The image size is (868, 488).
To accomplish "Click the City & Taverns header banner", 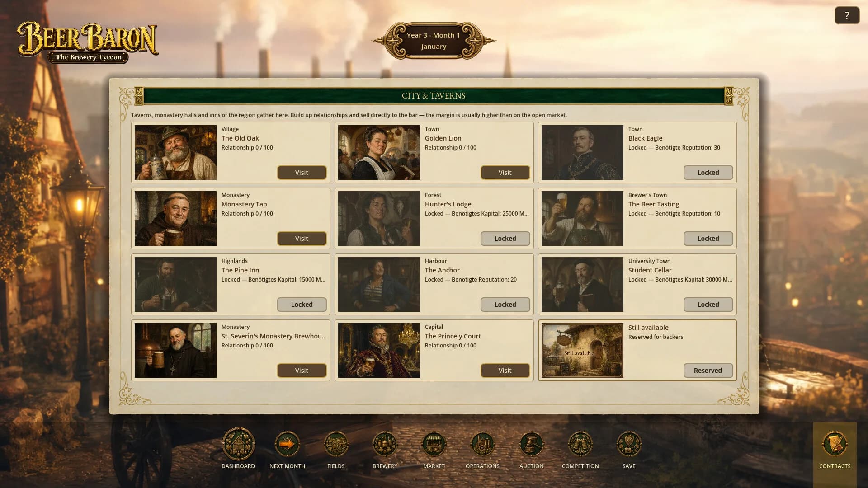I will pyautogui.click(x=434, y=96).
